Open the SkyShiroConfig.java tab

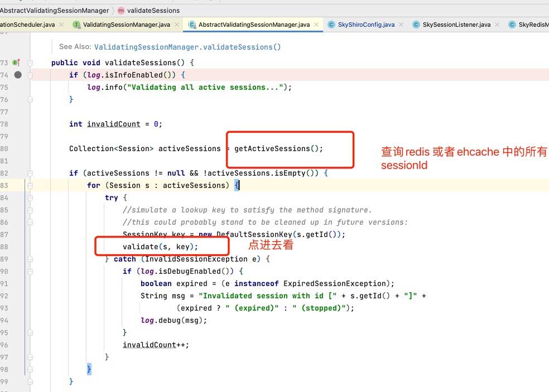click(366, 25)
